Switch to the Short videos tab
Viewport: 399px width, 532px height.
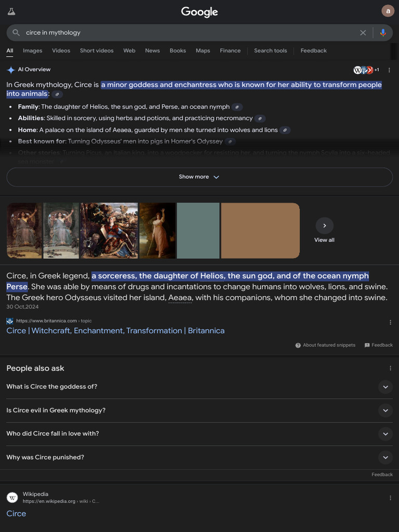click(97, 51)
